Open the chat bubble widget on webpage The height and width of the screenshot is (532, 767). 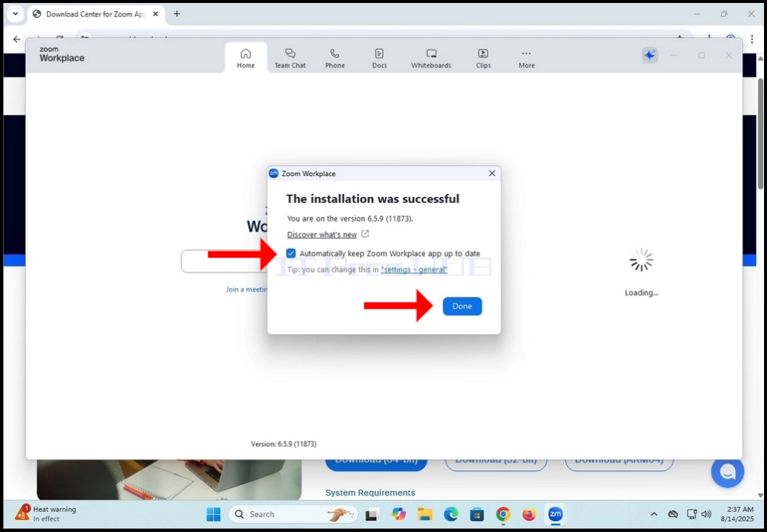click(727, 471)
